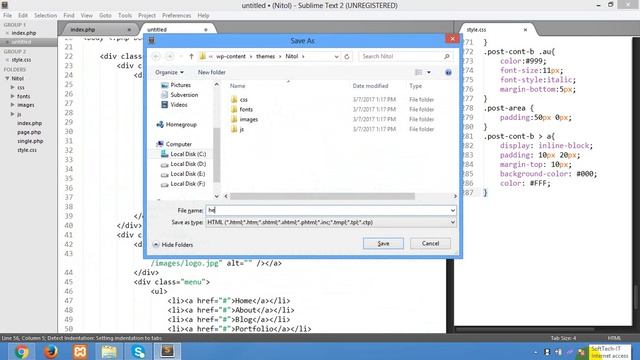Click Tab Size: 4 in status bar
The width and height of the screenshot is (640, 360).
click(x=563, y=338)
